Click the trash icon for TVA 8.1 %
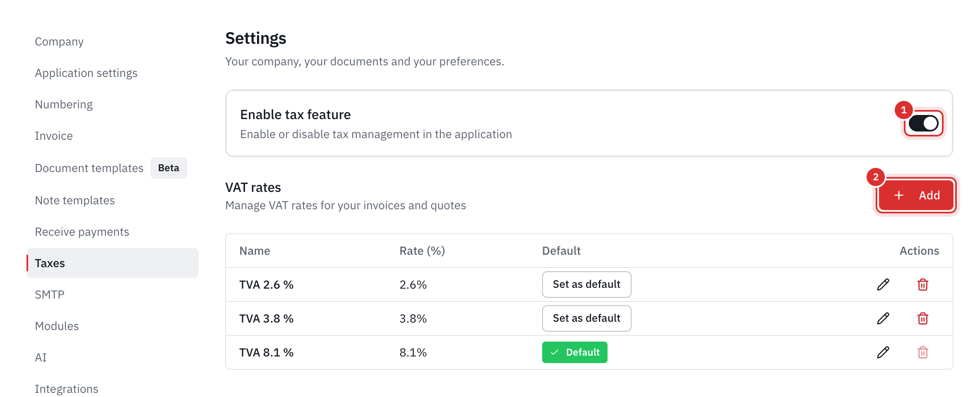 tap(922, 352)
